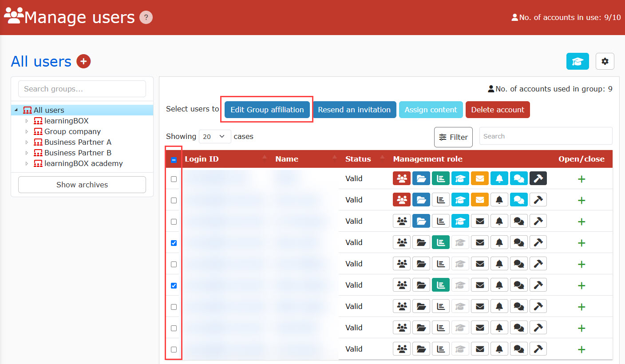Uncheck the fourth user row checkbox
The image size is (625, 364).
coord(174,243)
